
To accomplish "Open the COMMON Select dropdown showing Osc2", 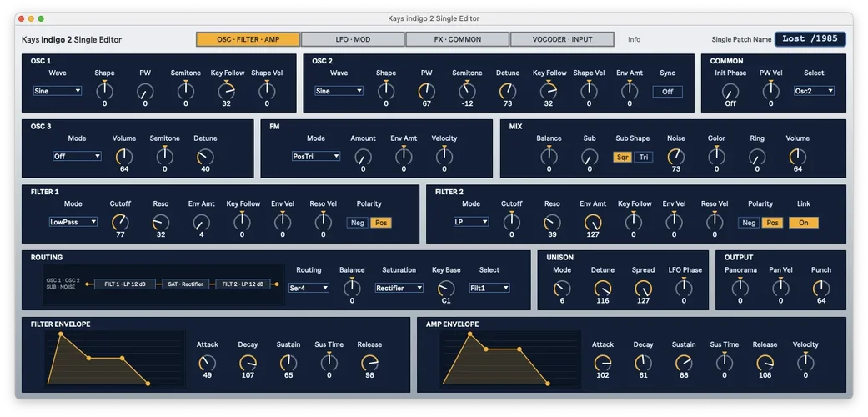I will [x=814, y=91].
